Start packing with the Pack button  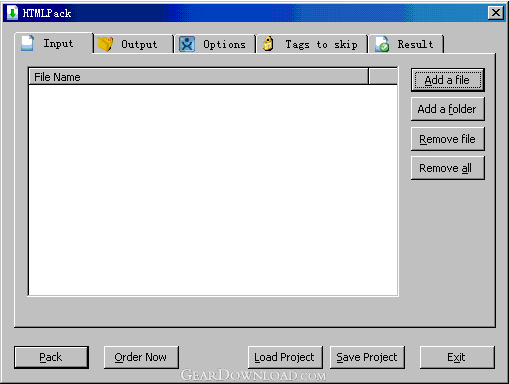pyautogui.click(x=51, y=357)
